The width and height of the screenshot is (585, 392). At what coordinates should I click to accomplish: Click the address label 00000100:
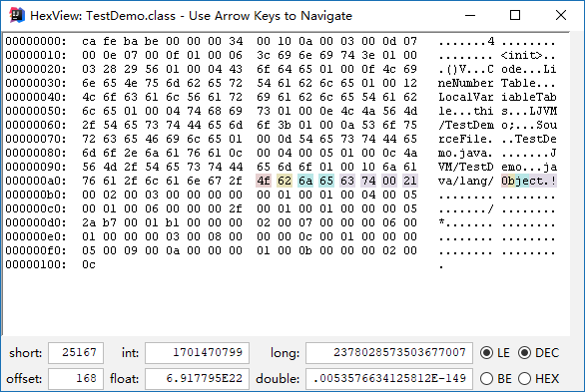pos(36,264)
